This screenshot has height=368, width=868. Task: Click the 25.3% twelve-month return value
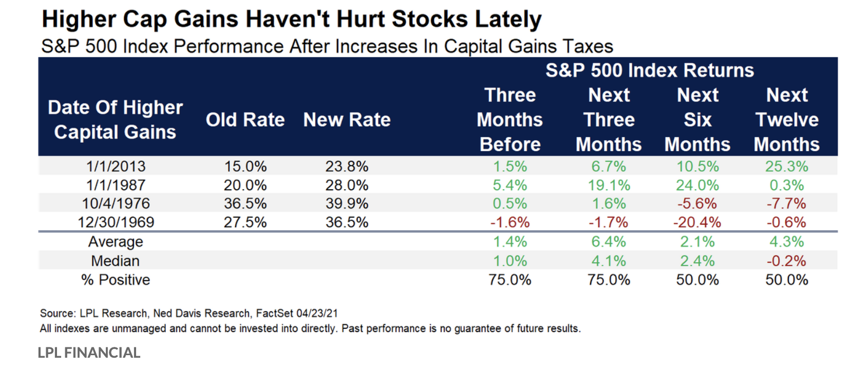(786, 167)
